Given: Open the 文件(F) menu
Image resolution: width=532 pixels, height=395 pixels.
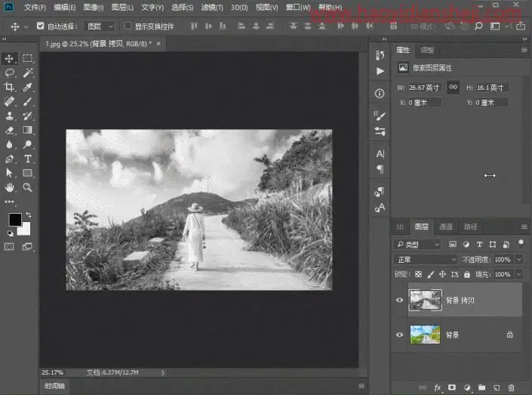Looking at the screenshot, I should 35,7.
